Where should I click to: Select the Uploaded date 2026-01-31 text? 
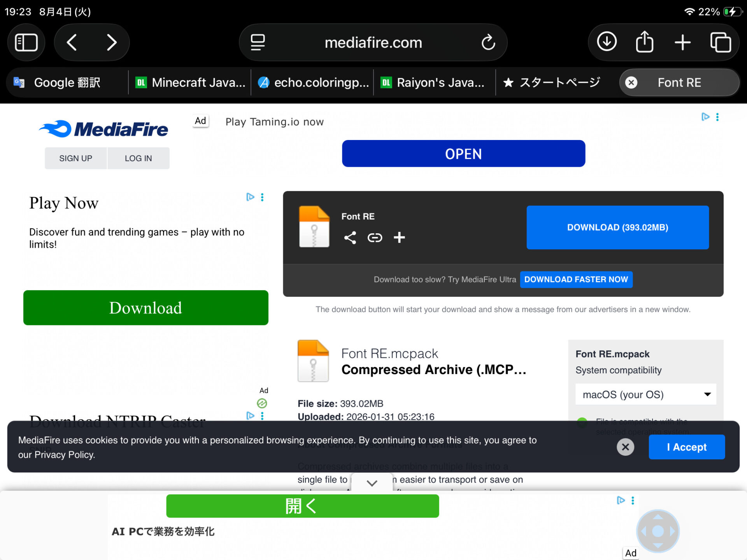click(366, 417)
